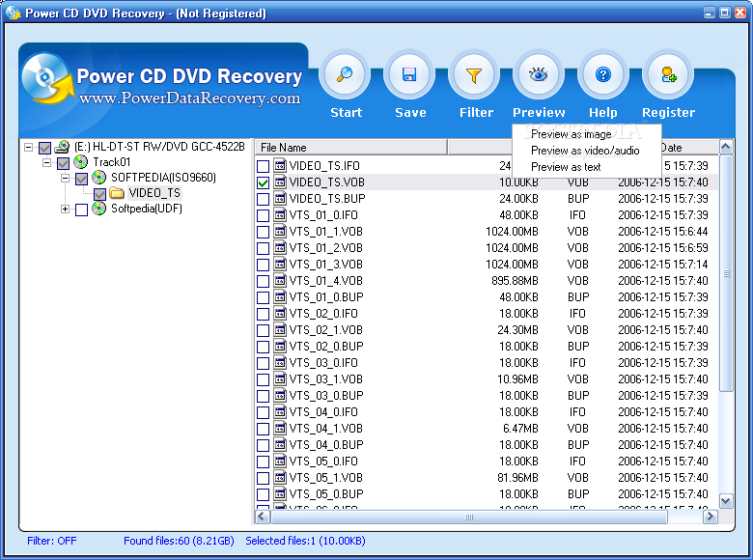753x560 pixels.
Task: Sort by the File Name column header
Action: (351, 147)
